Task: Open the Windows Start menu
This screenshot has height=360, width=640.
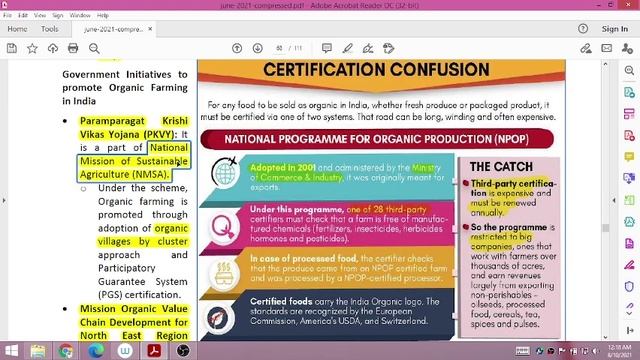Action: click(x=11, y=351)
